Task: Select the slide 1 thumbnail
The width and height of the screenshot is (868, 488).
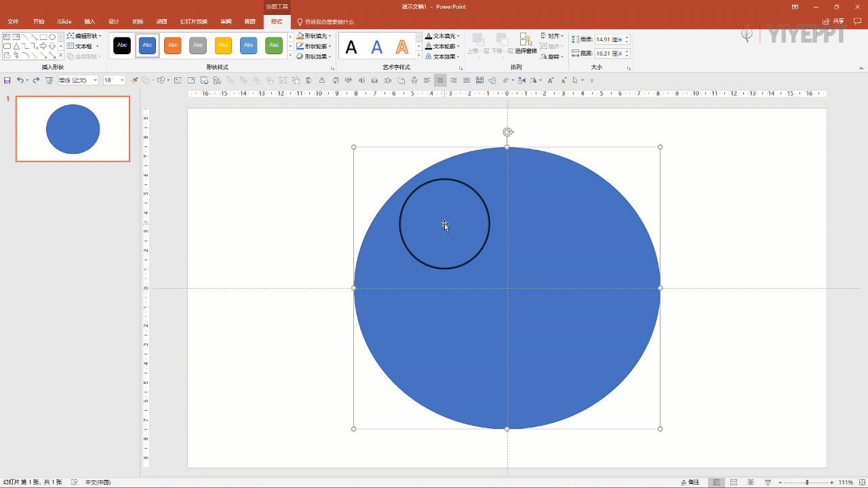Action: pyautogui.click(x=73, y=129)
